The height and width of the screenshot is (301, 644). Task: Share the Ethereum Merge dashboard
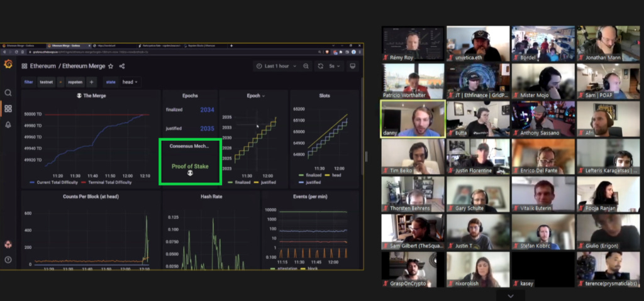coord(122,66)
